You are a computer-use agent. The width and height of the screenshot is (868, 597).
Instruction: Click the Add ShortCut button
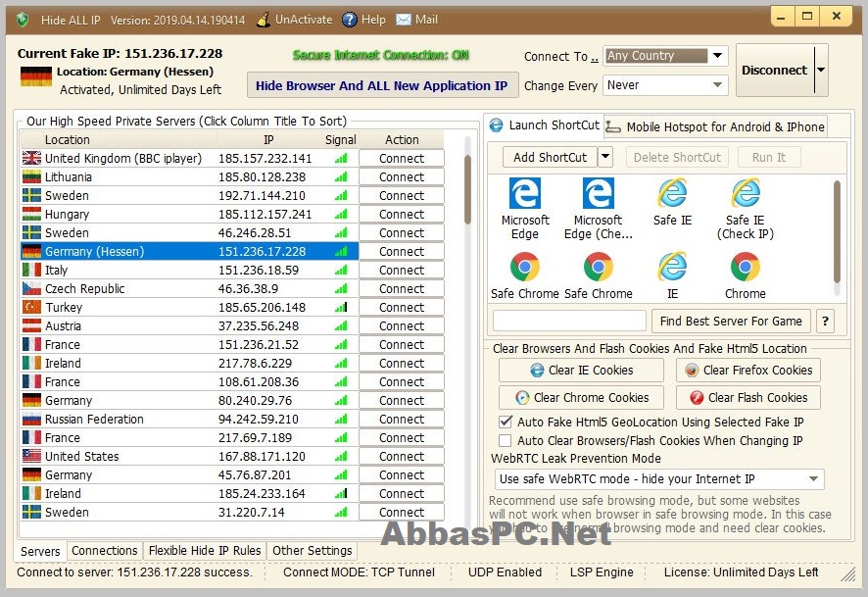click(550, 157)
